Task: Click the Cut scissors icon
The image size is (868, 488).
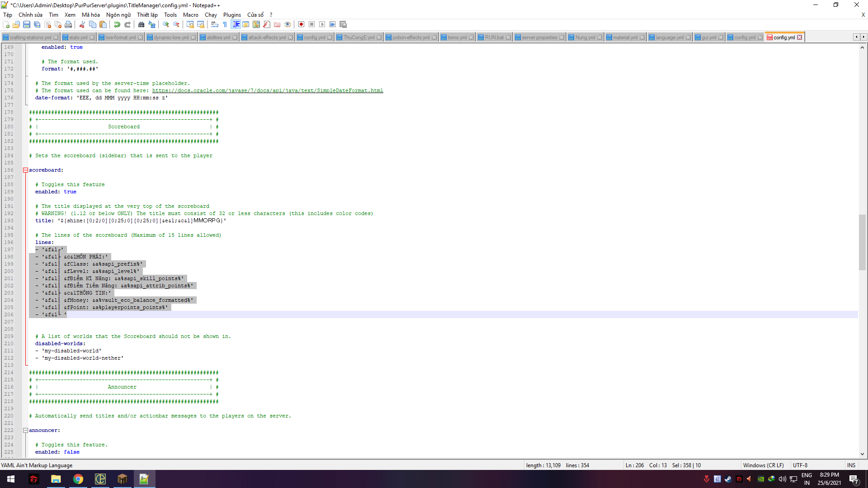Action: coord(82,24)
